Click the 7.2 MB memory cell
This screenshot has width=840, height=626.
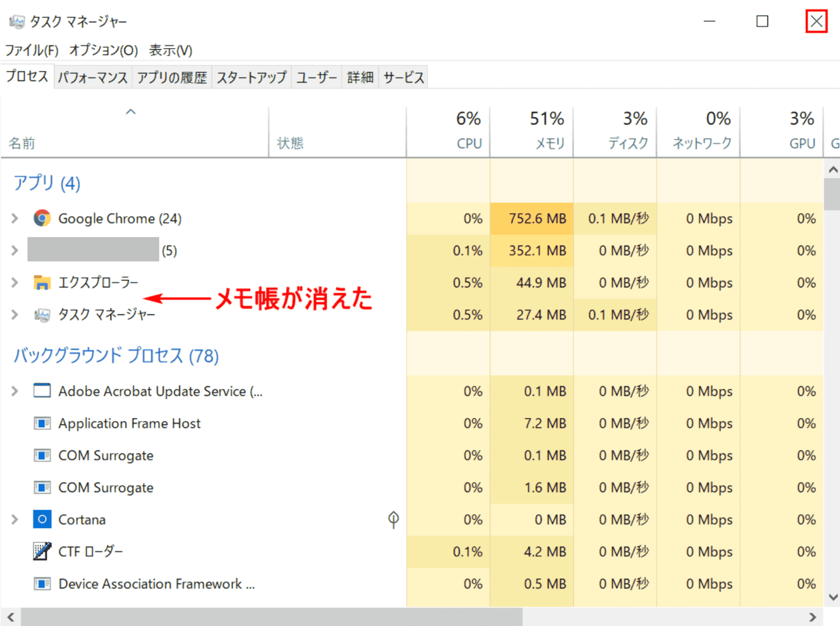click(x=532, y=423)
